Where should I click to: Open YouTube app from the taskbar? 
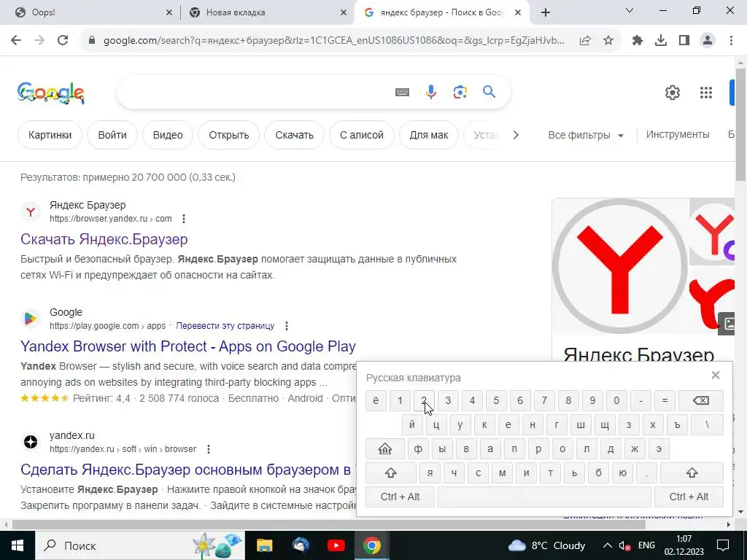[336, 545]
